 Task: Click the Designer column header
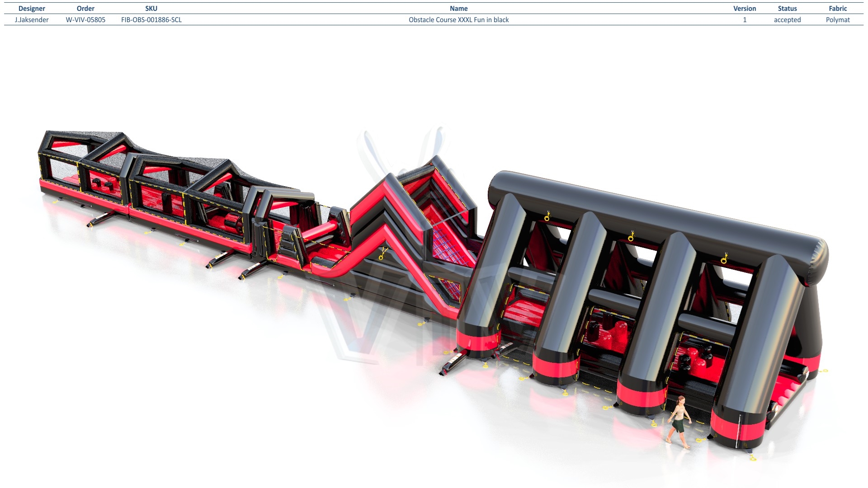pos(32,9)
